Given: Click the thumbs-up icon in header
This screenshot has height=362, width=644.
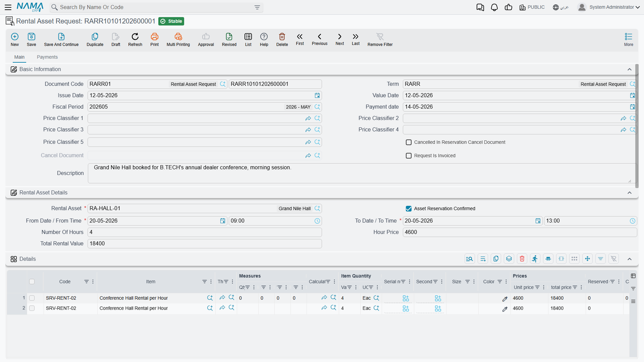Looking at the screenshot, I should pos(508,7).
